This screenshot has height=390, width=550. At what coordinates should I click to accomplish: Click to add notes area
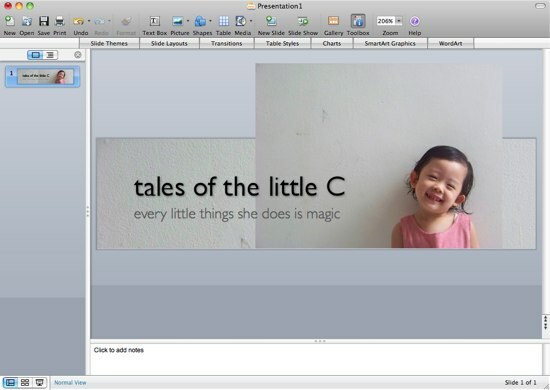coord(316,359)
